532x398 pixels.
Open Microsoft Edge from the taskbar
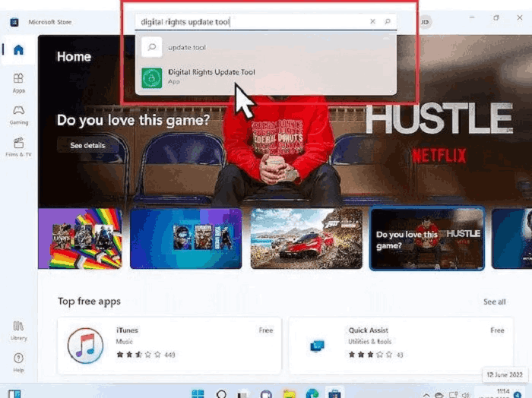click(312, 394)
